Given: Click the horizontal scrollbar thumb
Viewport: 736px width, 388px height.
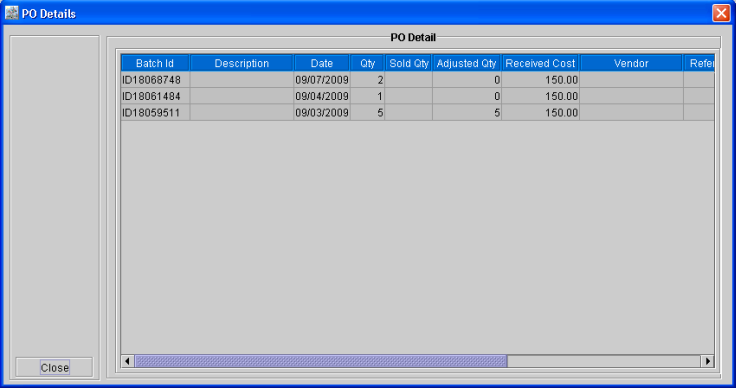Looking at the screenshot, I should (321, 361).
